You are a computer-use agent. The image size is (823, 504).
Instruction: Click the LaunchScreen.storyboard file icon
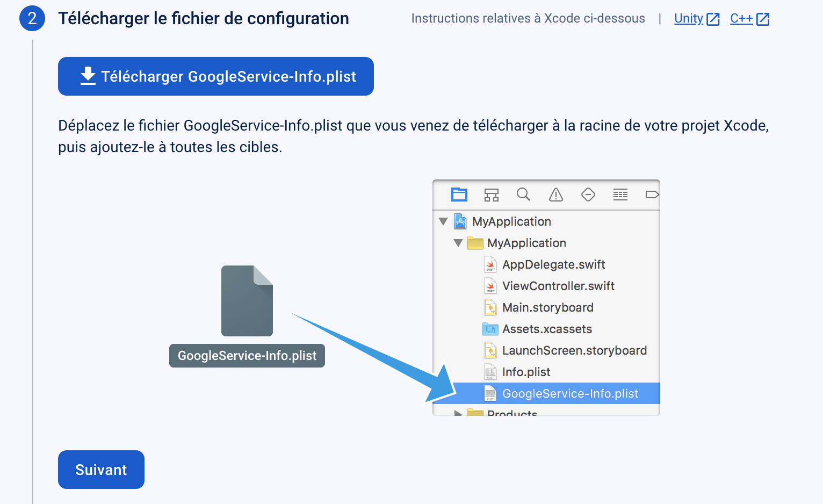click(490, 350)
